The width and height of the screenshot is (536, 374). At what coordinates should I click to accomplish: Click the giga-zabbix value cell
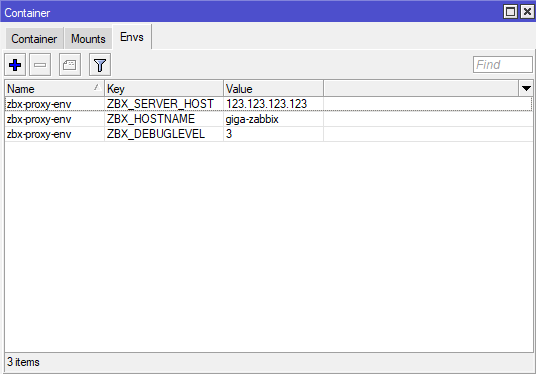coord(273,119)
